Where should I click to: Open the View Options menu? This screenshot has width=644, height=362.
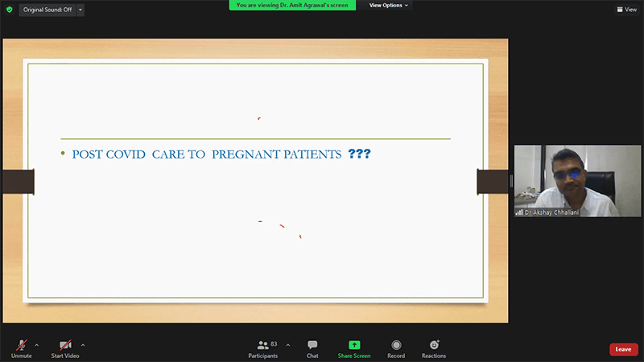388,5
